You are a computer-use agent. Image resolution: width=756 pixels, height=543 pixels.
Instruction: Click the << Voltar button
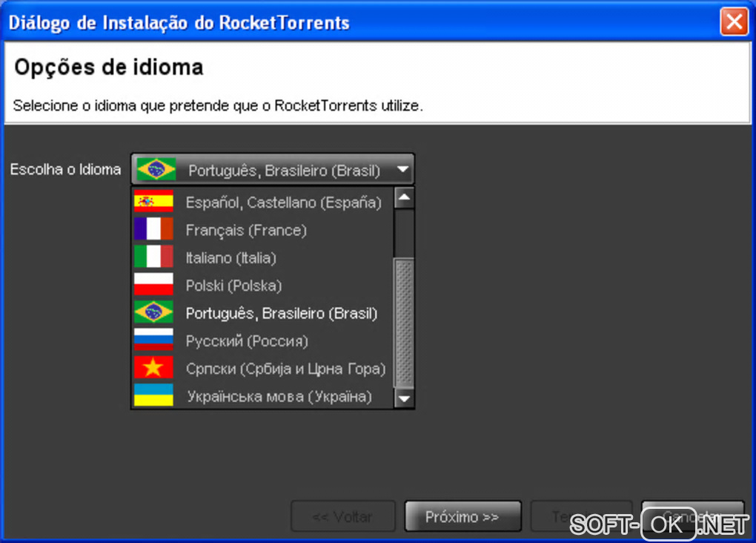pyautogui.click(x=343, y=516)
